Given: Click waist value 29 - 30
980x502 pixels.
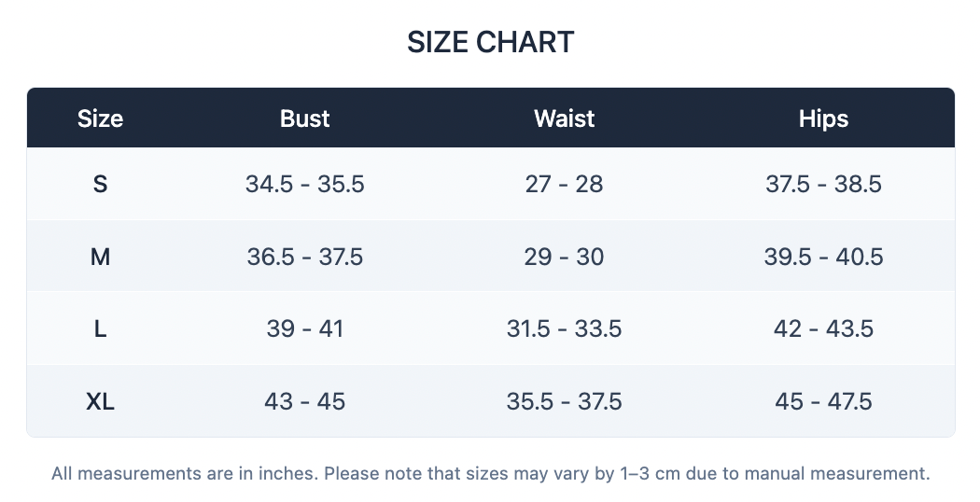Looking at the screenshot, I should click(x=564, y=257).
